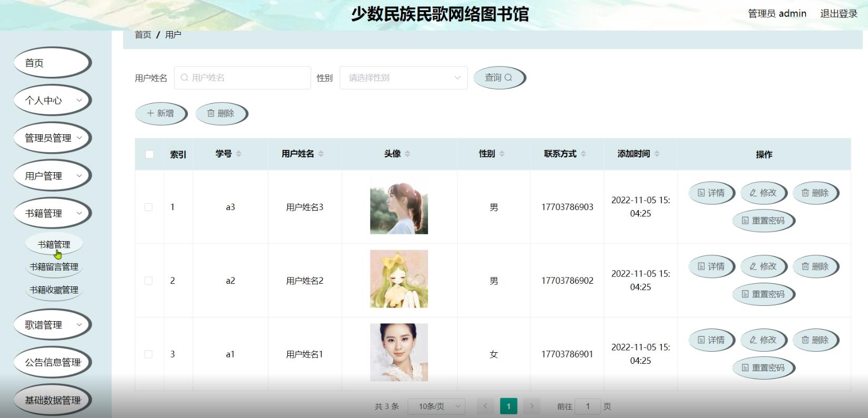The height and width of the screenshot is (418, 868).
Task: Click 修改 for user a1
Action: (763, 341)
